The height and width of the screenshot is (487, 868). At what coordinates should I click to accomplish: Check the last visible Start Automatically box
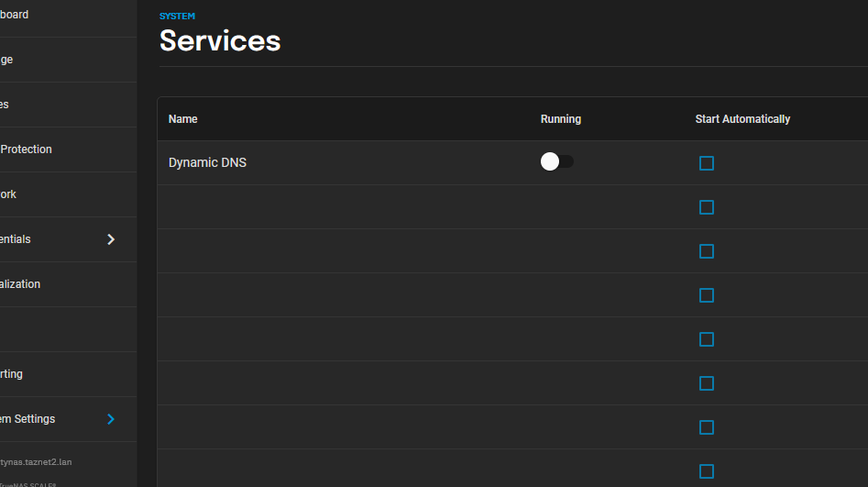tap(707, 471)
